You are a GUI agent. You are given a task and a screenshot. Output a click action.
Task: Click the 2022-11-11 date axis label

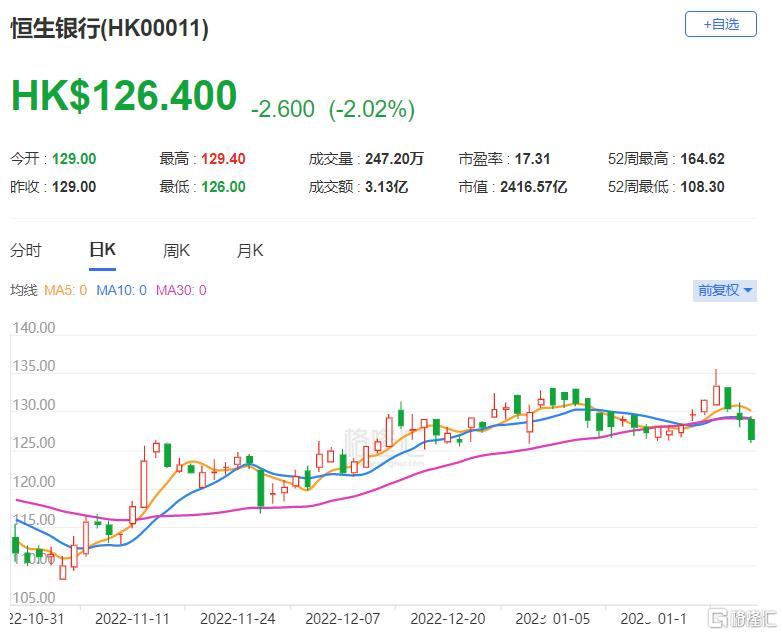[132, 619]
